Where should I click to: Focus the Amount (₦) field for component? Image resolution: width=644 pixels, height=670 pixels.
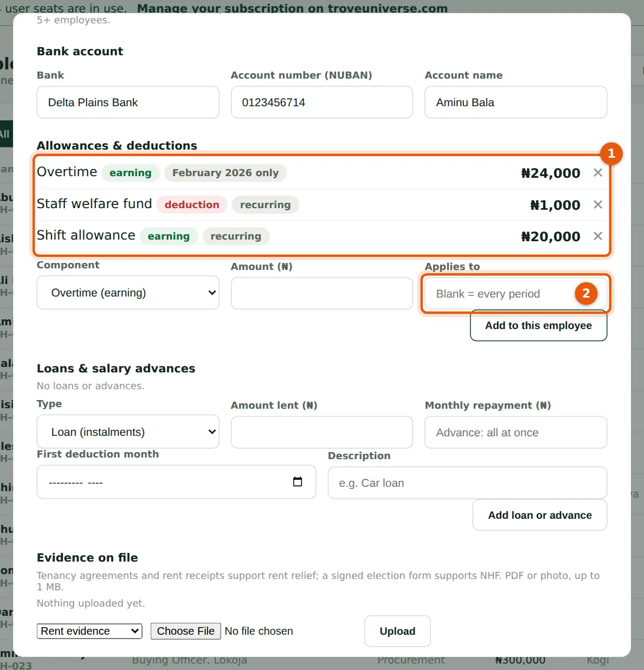[322, 293]
